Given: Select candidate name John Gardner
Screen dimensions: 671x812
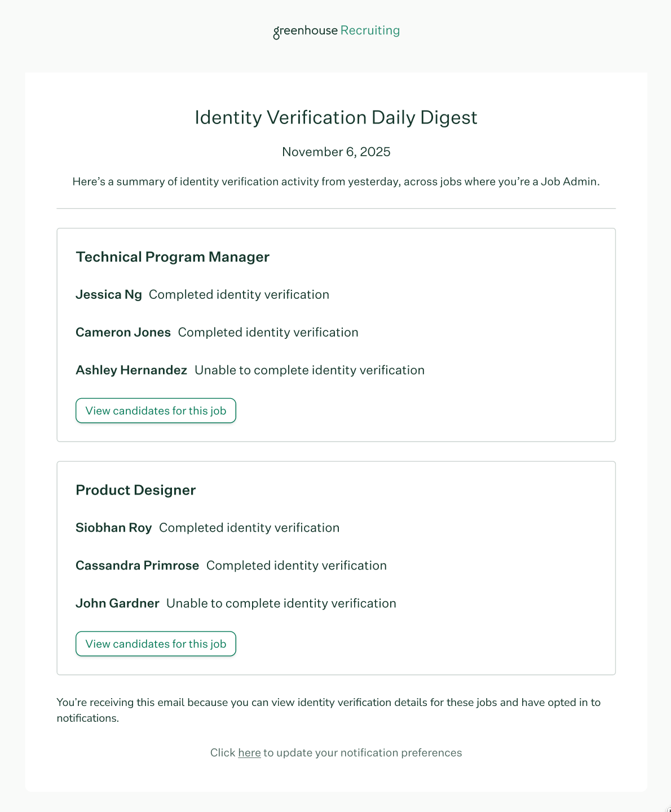Looking at the screenshot, I should pos(117,603).
